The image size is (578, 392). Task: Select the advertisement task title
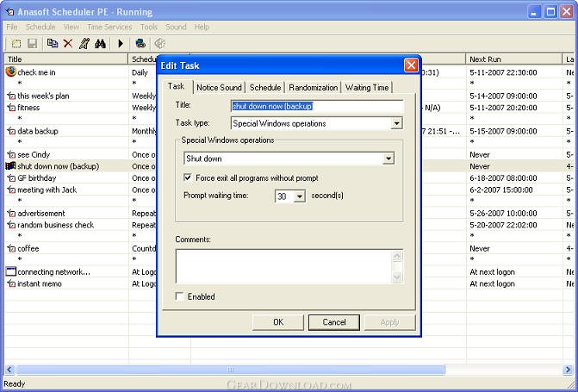click(x=41, y=213)
